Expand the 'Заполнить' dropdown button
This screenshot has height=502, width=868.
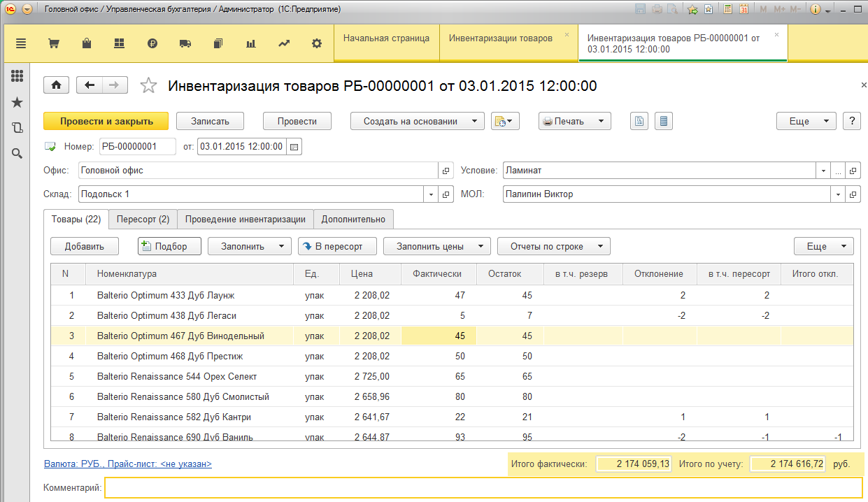(x=250, y=246)
